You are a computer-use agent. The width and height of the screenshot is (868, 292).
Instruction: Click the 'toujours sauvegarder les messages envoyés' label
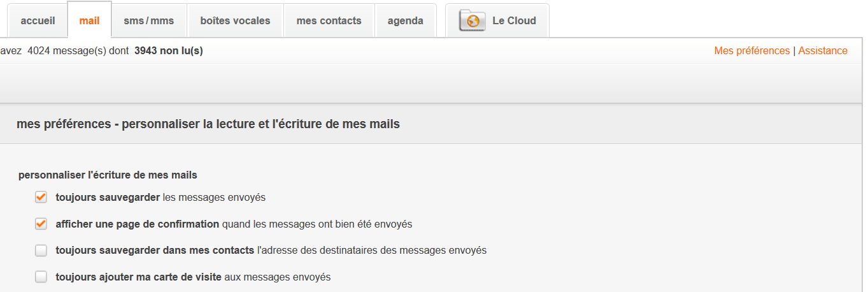pyautogui.click(x=160, y=198)
